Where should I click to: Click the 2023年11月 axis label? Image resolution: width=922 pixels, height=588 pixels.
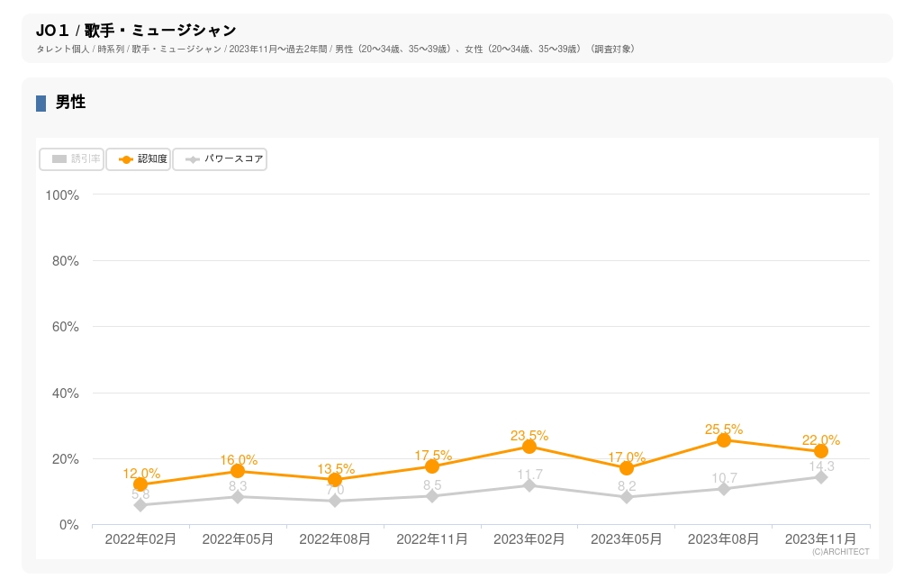[x=821, y=539]
